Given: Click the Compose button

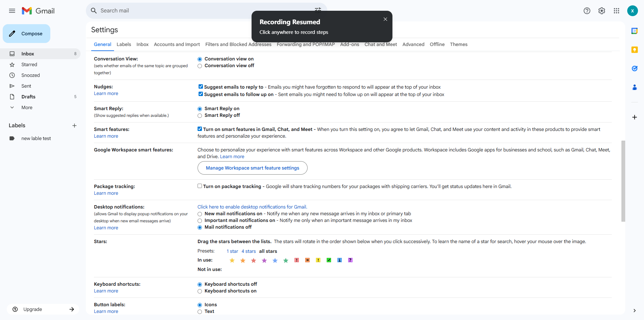Looking at the screenshot, I should tap(26, 34).
